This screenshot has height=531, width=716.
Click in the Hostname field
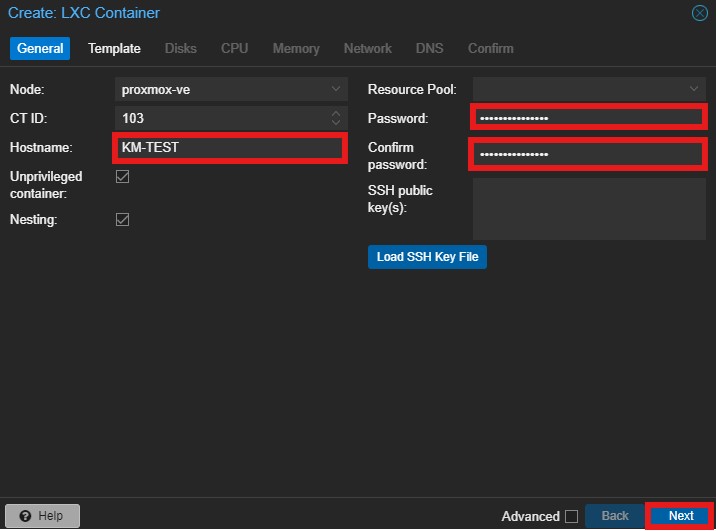230,148
